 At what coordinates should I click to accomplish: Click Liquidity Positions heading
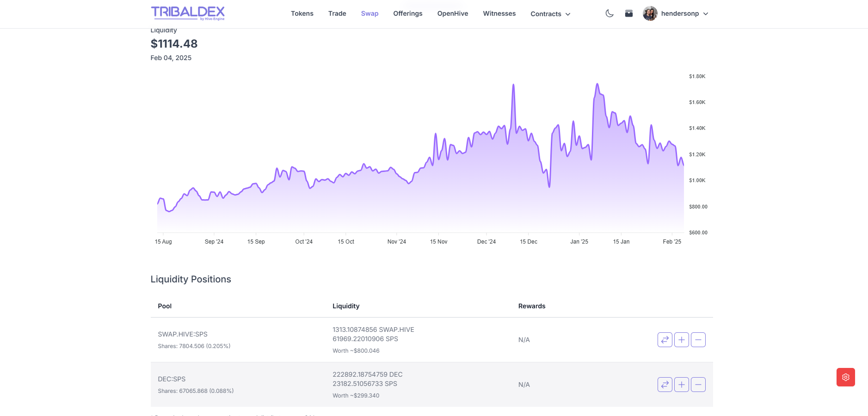pos(191,279)
